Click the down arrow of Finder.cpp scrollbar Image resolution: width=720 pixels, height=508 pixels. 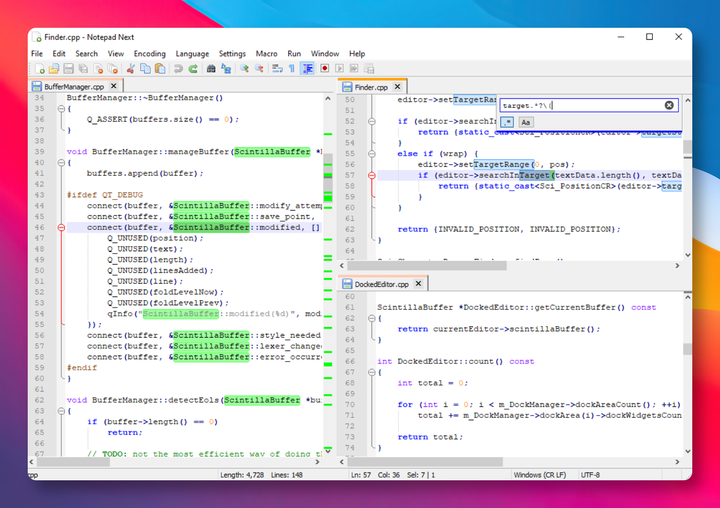pos(687,255)
